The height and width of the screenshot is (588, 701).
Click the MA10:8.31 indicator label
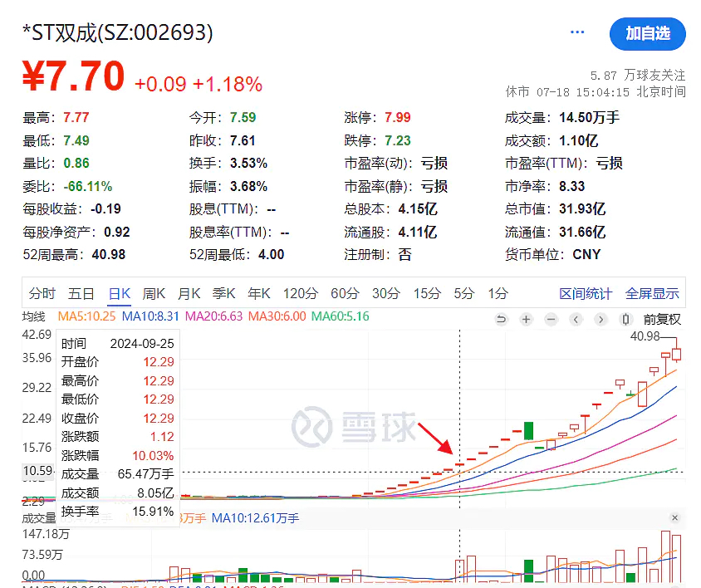click(x=150, y=316)
